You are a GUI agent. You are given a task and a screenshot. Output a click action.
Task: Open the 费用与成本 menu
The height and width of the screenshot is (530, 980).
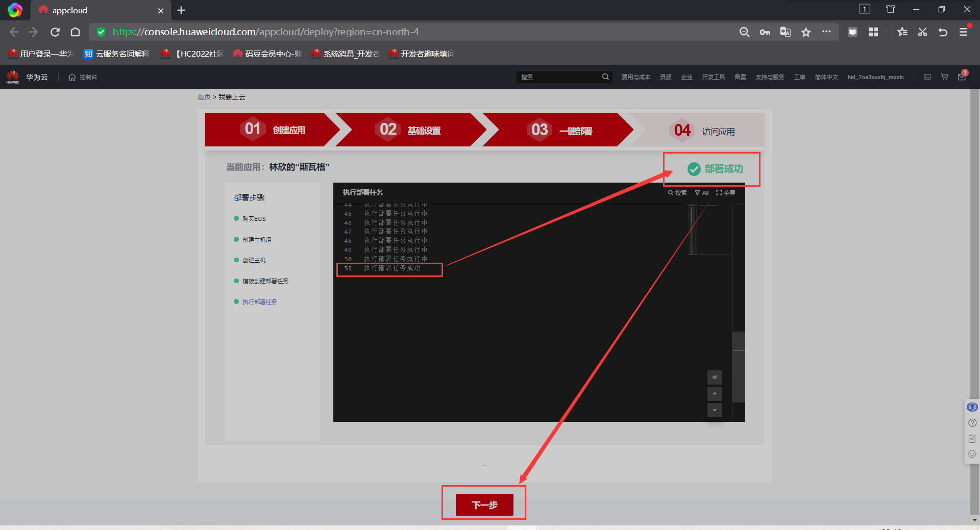click(636, 77)
